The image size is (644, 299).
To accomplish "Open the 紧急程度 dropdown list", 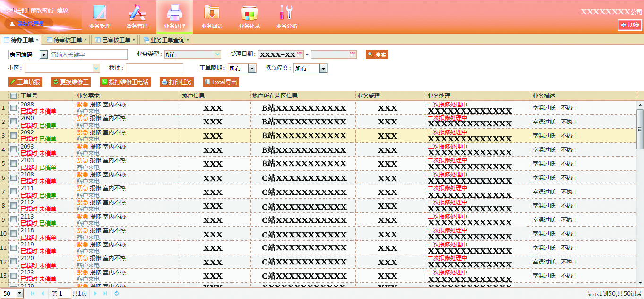I will point(323,69).
